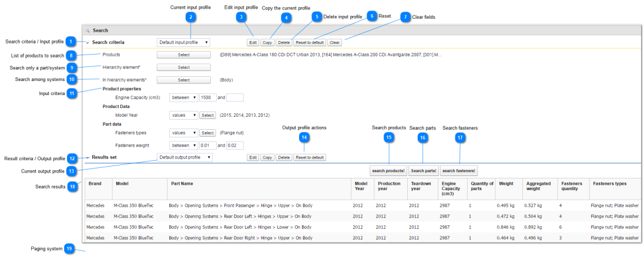The width and height of the screenshot is (644, 260).
Task: Reset output profile to default
Action: click(x=310, y=157)
